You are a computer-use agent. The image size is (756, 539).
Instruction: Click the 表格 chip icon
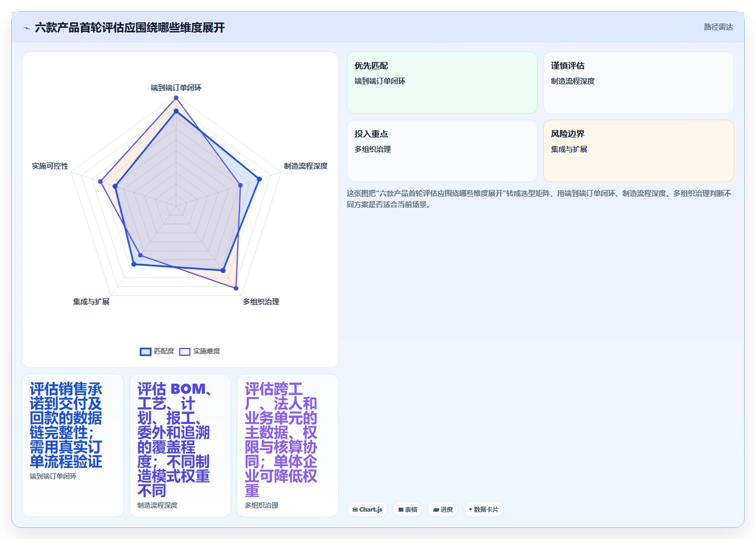pyautogui.click(x=401, y=510)
